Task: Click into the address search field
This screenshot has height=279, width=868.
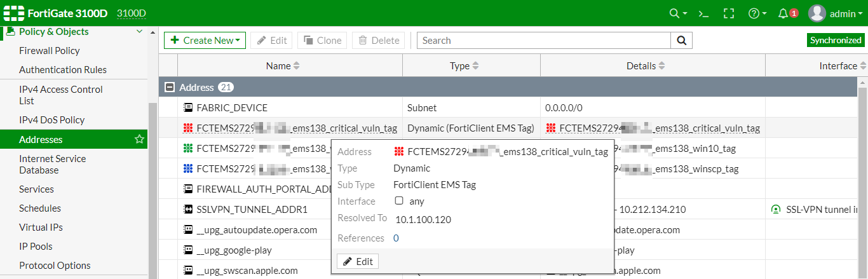Action: [x=544, y=40]
